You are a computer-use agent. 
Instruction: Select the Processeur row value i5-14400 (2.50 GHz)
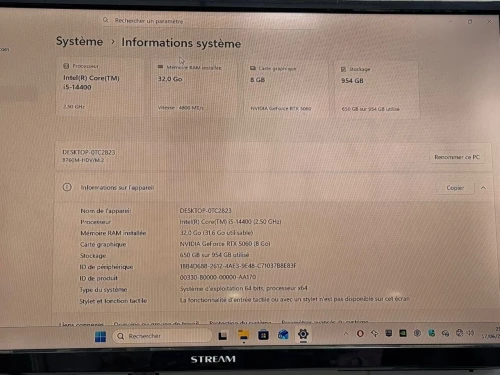[230, 222]
